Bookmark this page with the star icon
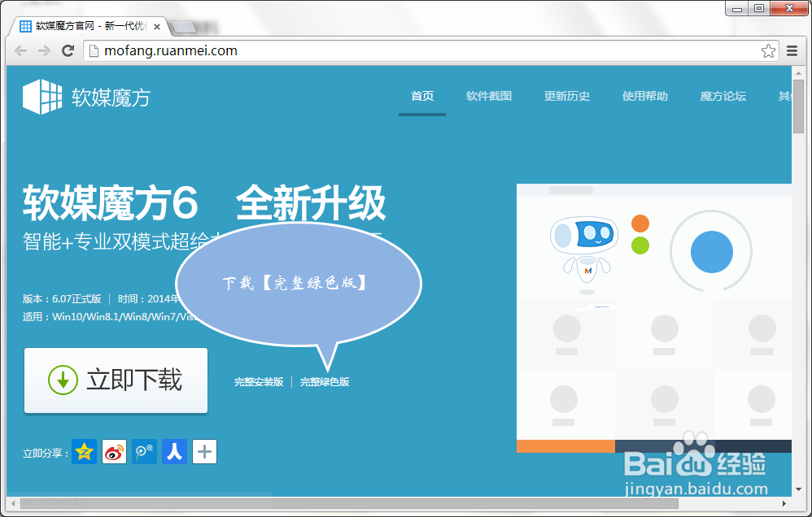812x517 pixels. (x=768, y=50)
